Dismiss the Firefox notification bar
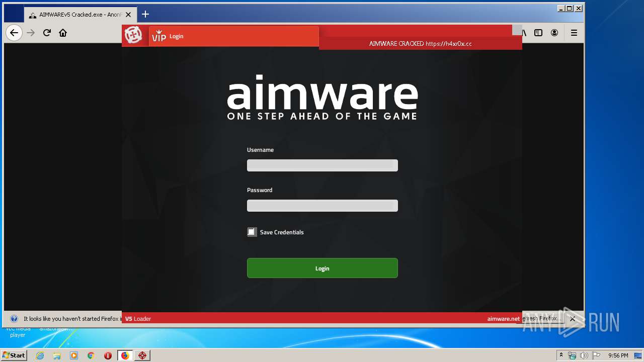Screen dimensions: 644x362 572,319
